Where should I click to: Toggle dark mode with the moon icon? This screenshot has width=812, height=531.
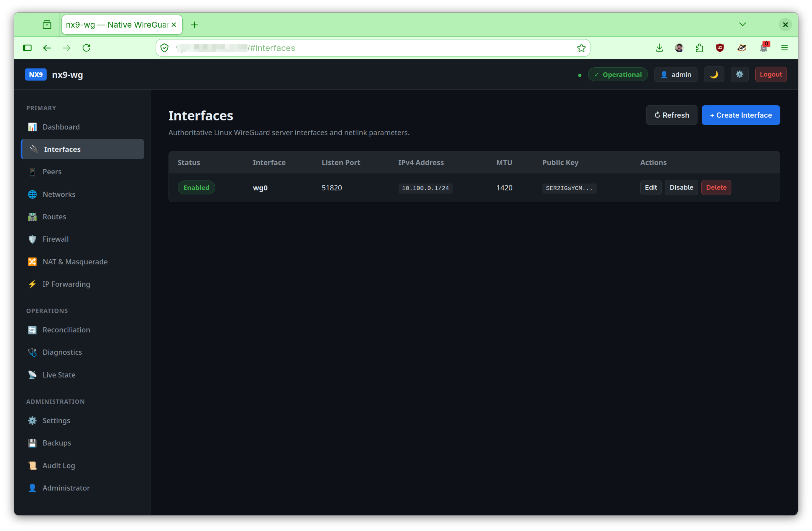pyautogui.click(x=714, y=75)
